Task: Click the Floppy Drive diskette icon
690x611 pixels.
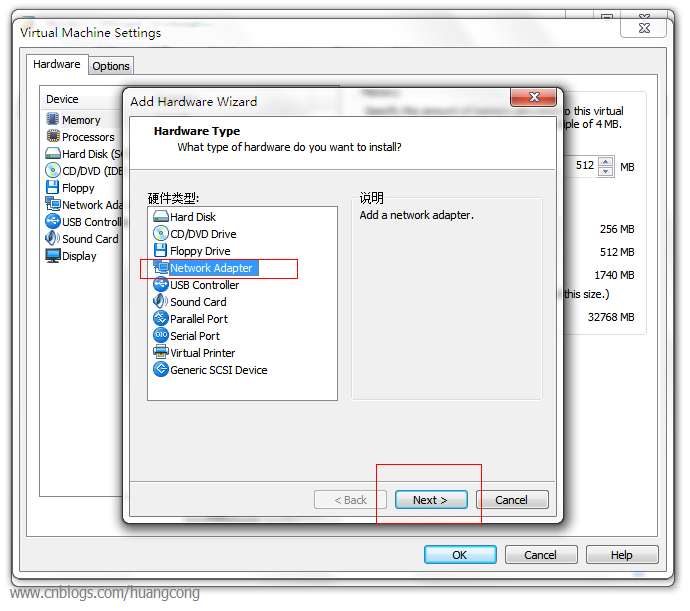Action: point(161,250)
